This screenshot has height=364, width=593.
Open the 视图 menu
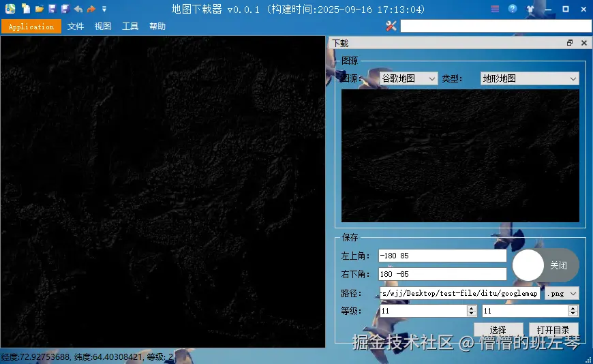[x=103, y=27]
